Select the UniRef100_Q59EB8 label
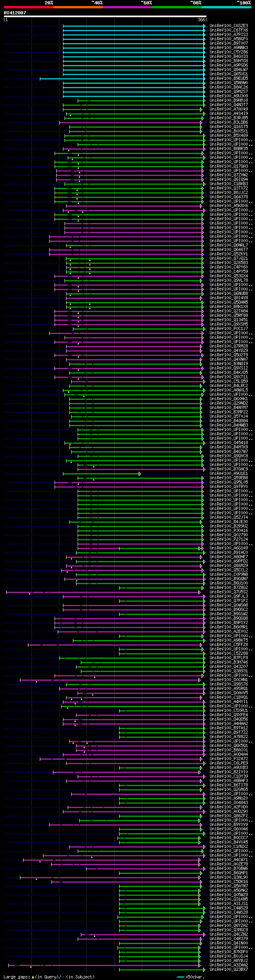255x980 pixels. (229, 478)
